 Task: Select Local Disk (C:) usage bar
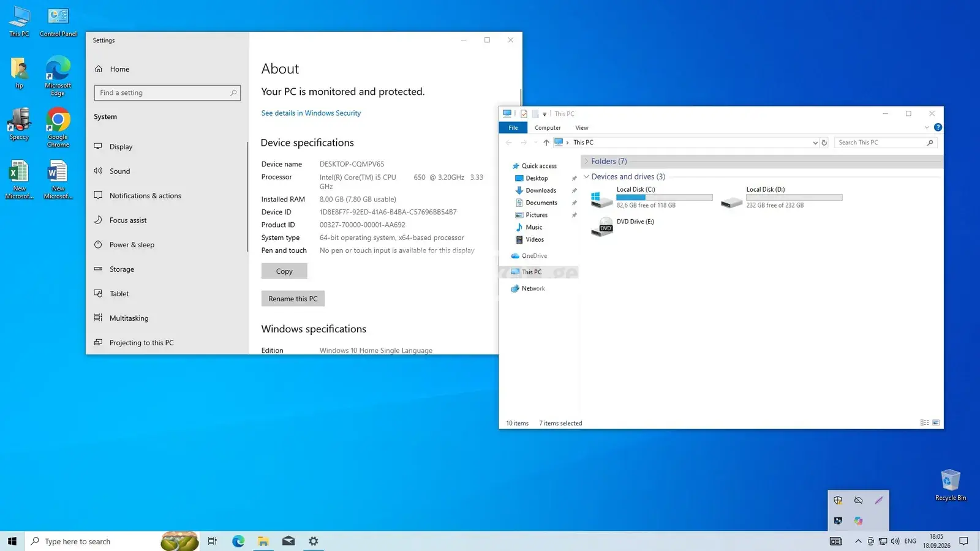(665, 198)
